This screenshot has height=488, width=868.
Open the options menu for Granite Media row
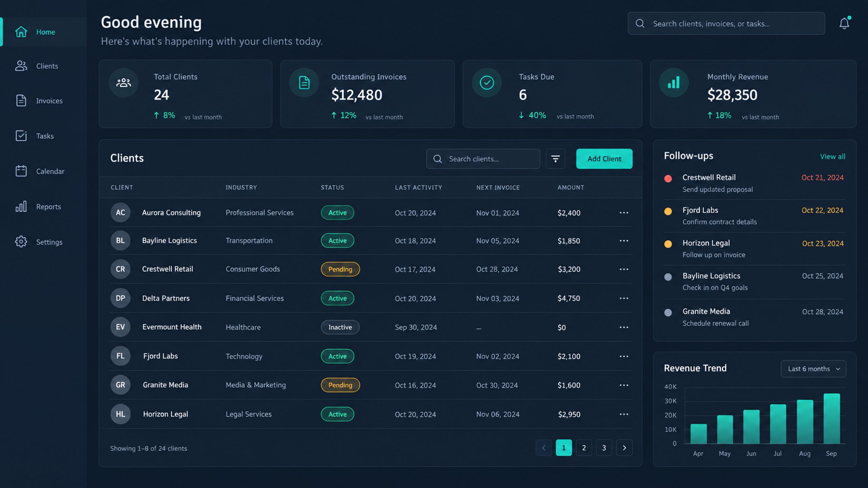click(624, 385)
